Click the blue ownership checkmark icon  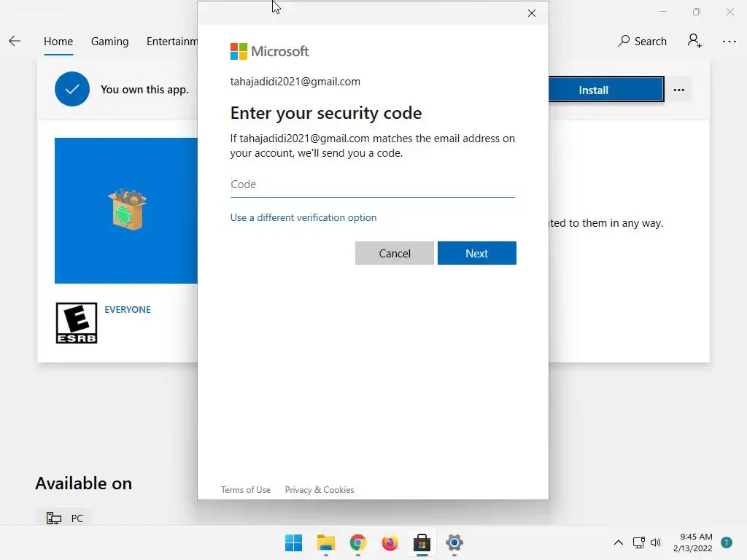[x=72, y=89]
